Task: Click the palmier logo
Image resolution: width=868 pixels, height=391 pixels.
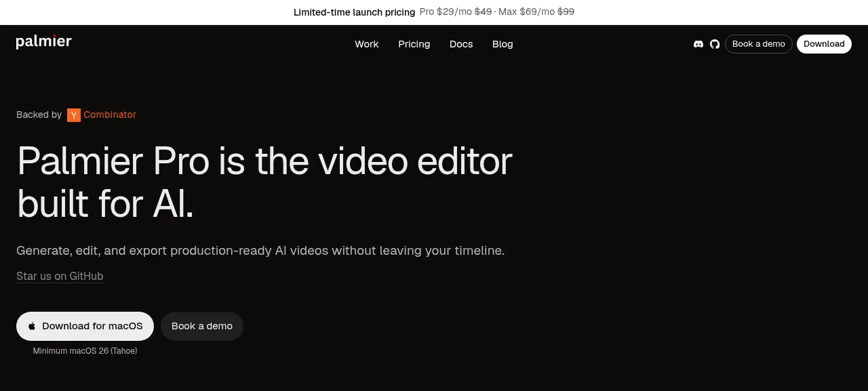Action: click(44, 42)
